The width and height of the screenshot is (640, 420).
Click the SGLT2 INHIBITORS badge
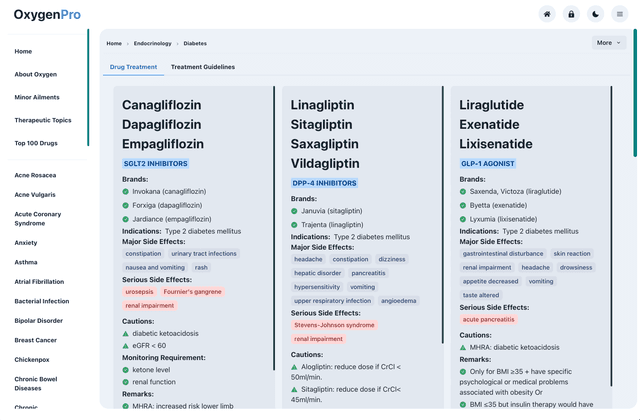click(x=156, y=164)
